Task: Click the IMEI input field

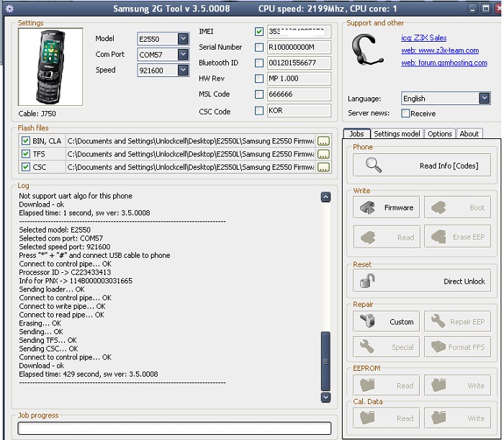Action: pos(299,32)
